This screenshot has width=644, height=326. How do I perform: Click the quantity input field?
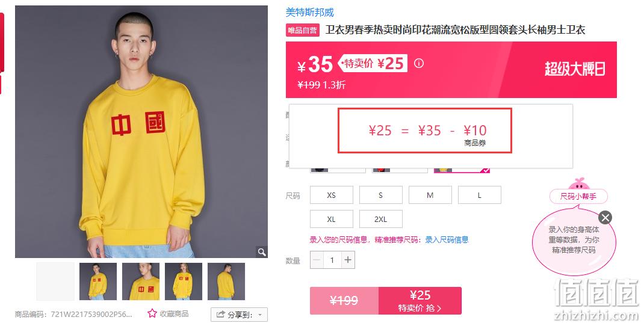(x=332, y=260)
